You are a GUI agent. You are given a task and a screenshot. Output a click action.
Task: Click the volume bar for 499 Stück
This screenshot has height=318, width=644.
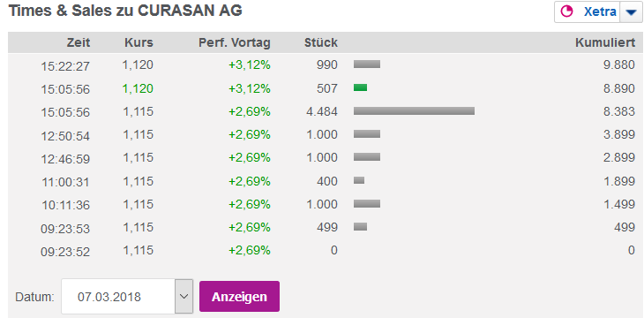click(x=360, y=227)
